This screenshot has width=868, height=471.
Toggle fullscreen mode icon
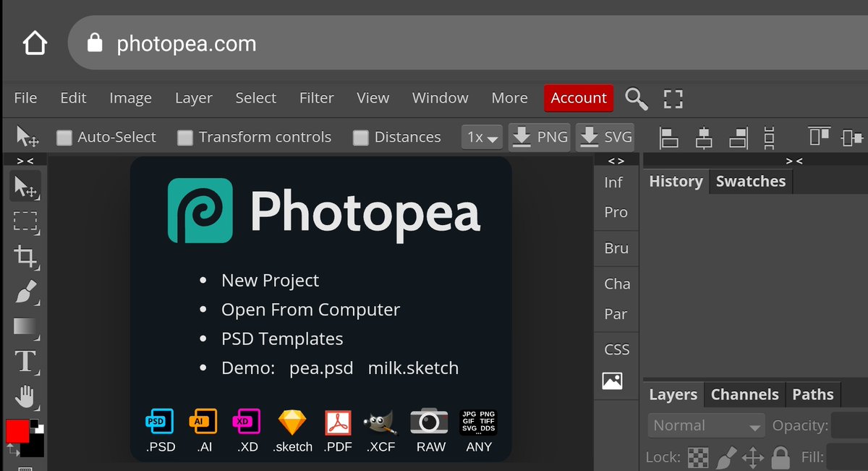pyautogui.click(x=673, y=98)
